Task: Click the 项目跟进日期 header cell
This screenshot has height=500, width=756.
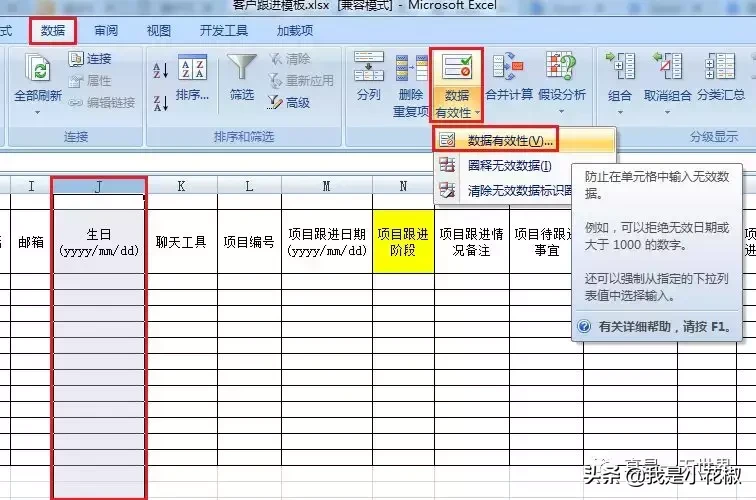Action: tap(326, 242)
